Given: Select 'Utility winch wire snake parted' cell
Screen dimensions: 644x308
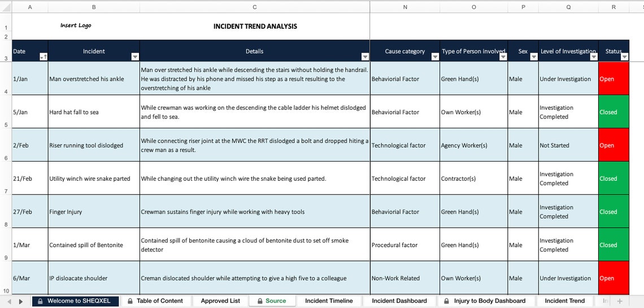Looking at the screenshot, I should coord(94,178).
